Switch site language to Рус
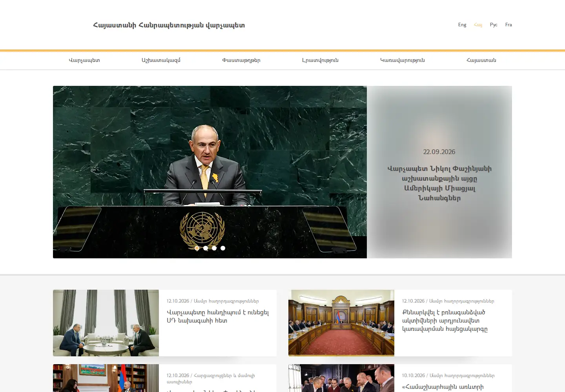Screen dimensions: 565x392 tap(494, 25)
